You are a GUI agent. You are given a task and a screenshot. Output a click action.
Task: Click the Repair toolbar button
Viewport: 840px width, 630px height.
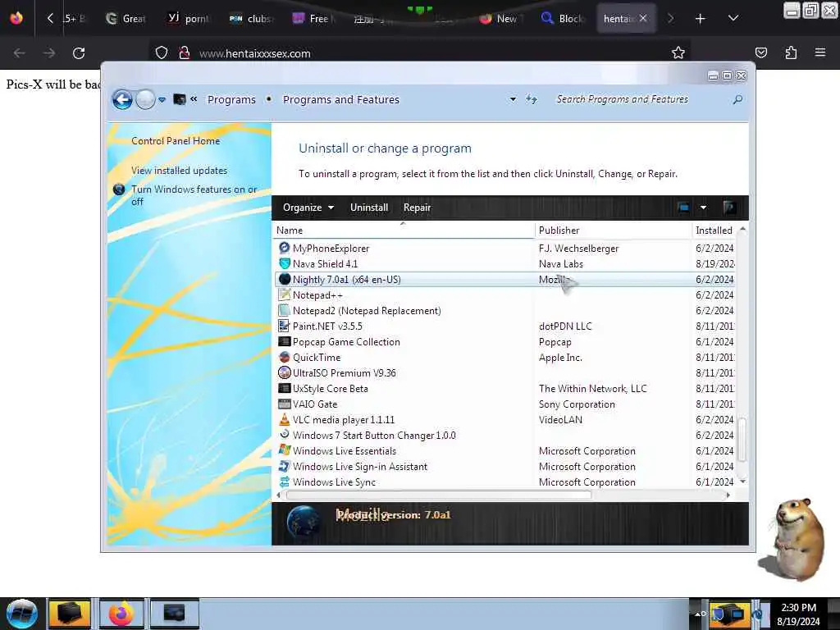(x=417, y=208)
